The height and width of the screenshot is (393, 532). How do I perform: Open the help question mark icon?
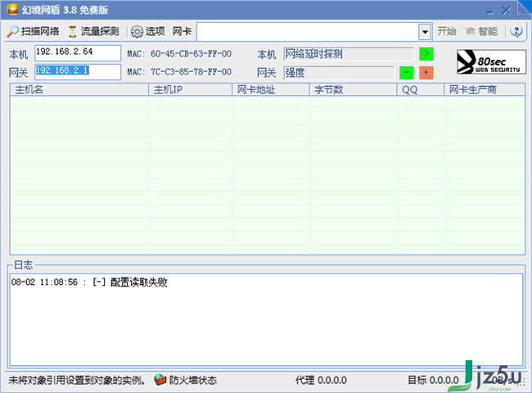[516, 32]
